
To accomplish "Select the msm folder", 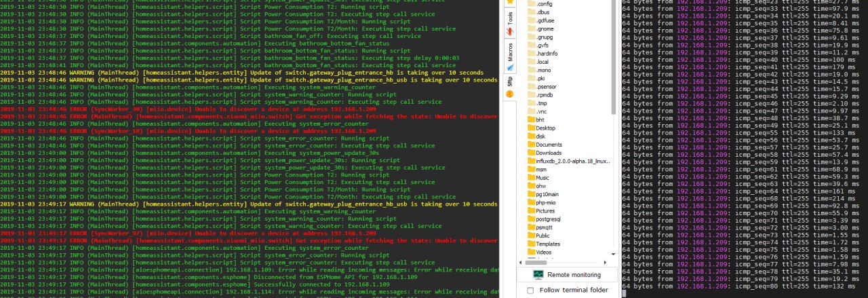I will coord(536,169).
